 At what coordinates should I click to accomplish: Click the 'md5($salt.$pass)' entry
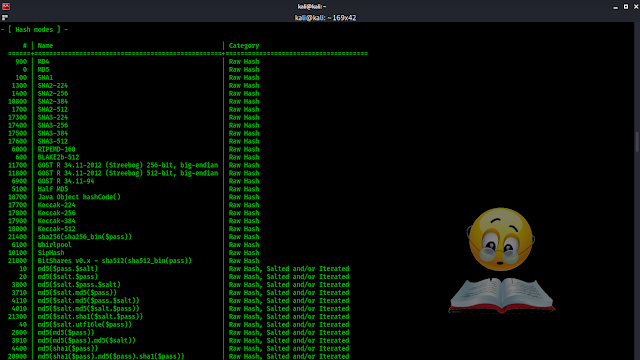[x=68, y=276]
